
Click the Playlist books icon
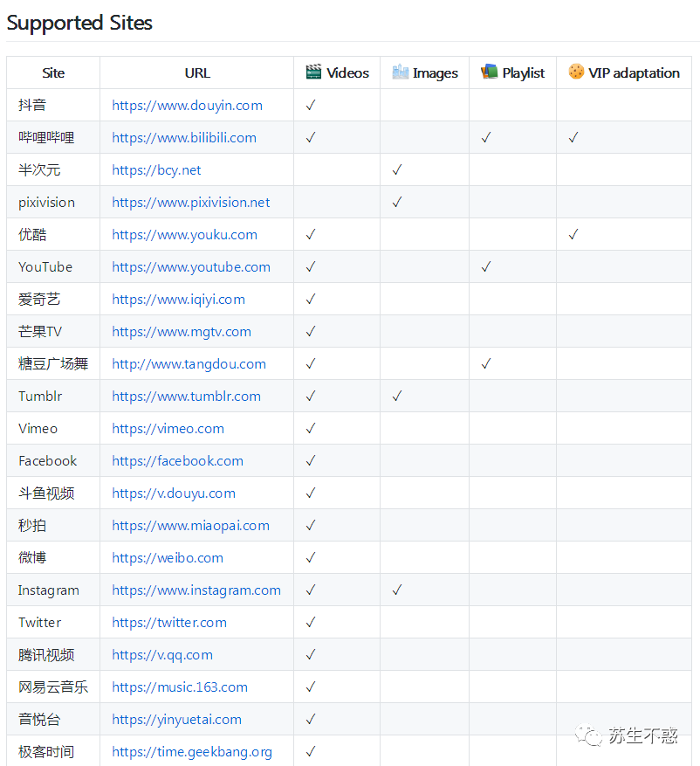pos(489,72)
